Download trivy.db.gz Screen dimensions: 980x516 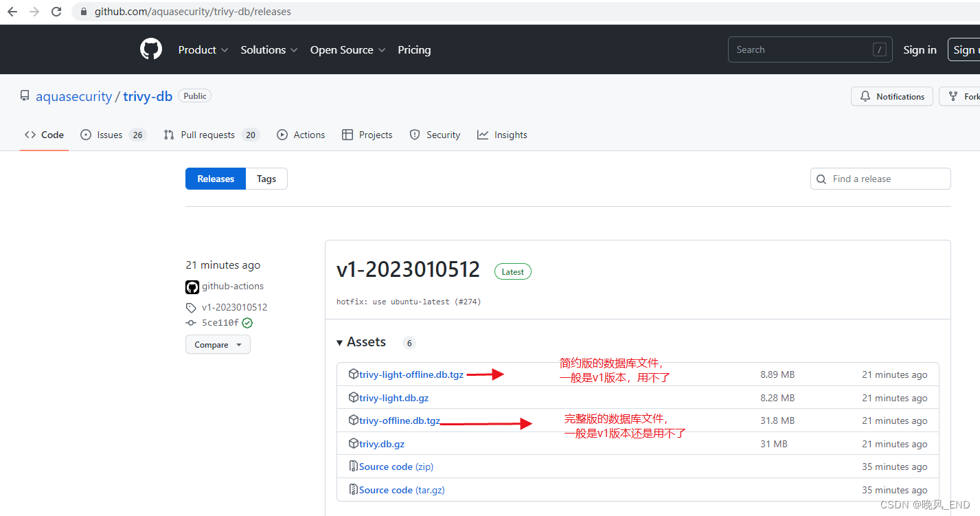382,444
